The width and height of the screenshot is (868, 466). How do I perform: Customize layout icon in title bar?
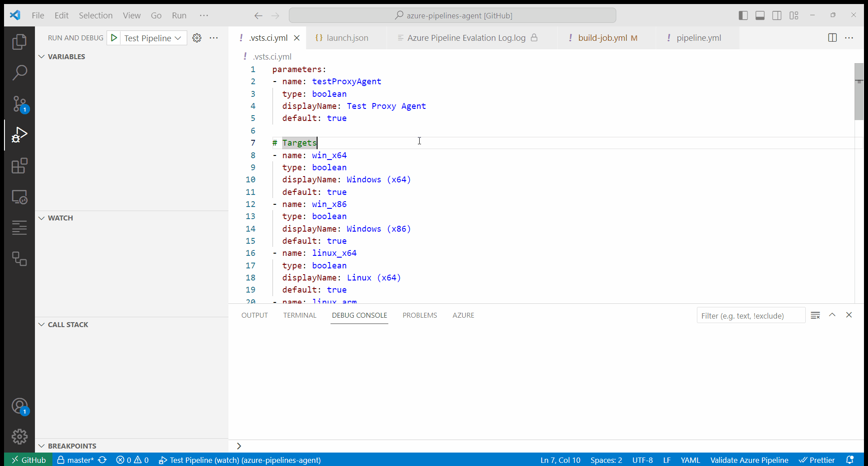click(794, 16)
